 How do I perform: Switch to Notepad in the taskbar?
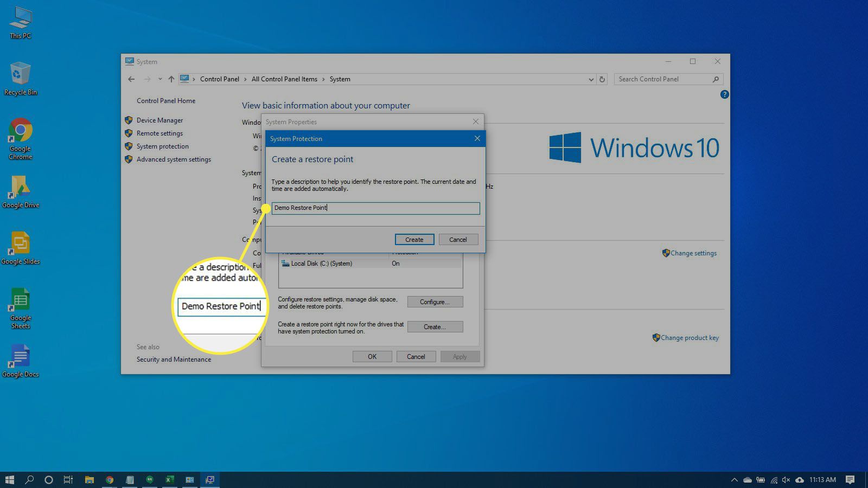coord(130,479)
